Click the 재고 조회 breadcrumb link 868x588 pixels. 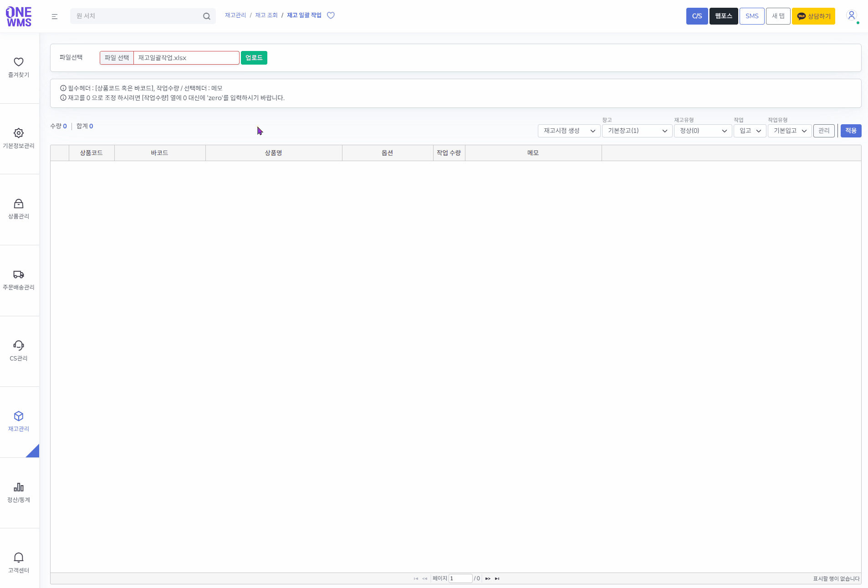(x=266, y=15)
